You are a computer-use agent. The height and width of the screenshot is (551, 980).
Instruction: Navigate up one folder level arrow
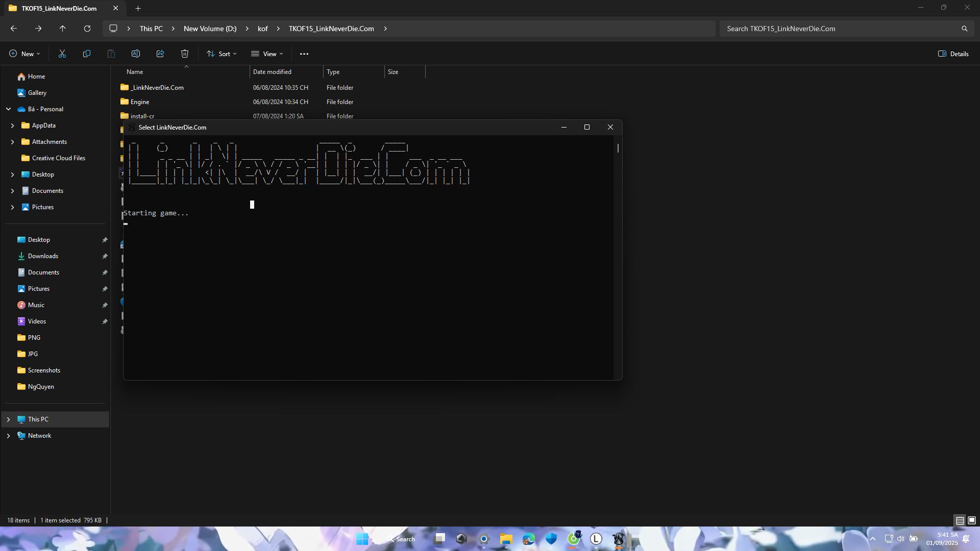63,29
